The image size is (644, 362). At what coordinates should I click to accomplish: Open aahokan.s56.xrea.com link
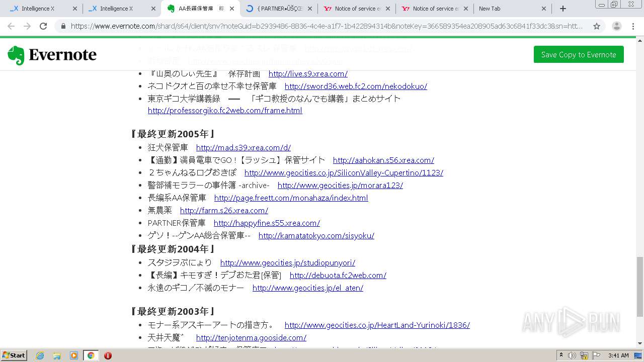[383, 160]
